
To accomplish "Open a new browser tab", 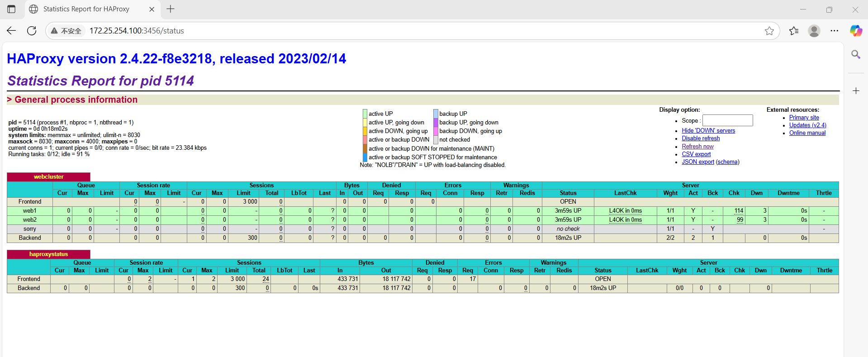I will coord(171,9).
